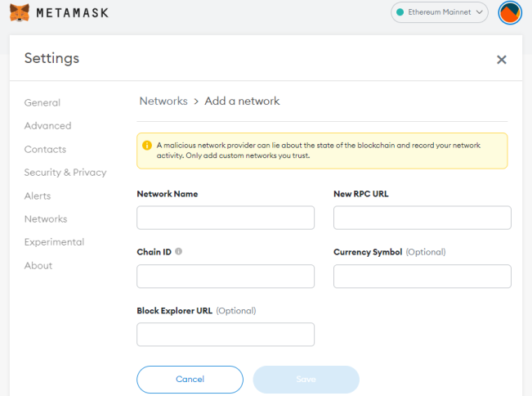532x396 pixels.
Task: Focus the Currency Symbol field
Action: pos(422,277)
